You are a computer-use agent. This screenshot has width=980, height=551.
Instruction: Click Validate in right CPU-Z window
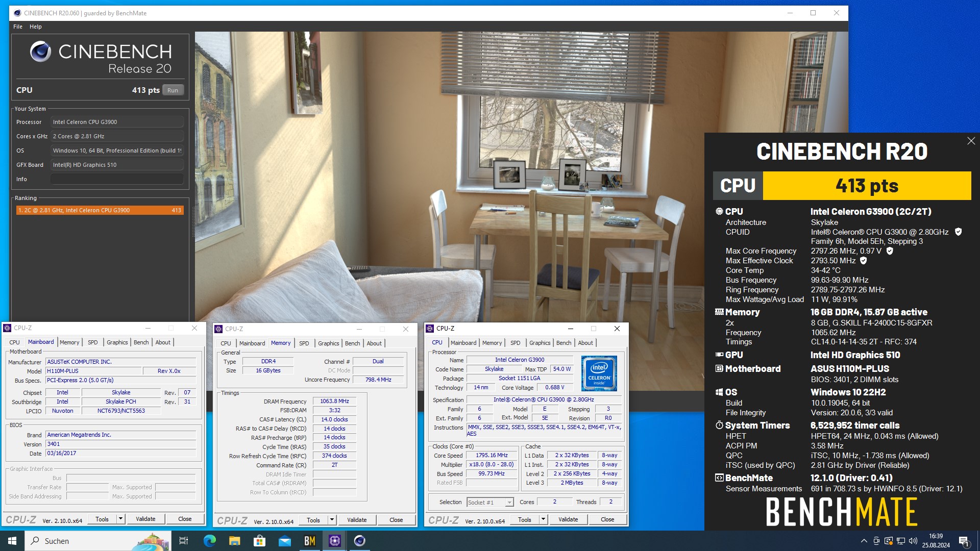tap(568, 519)
